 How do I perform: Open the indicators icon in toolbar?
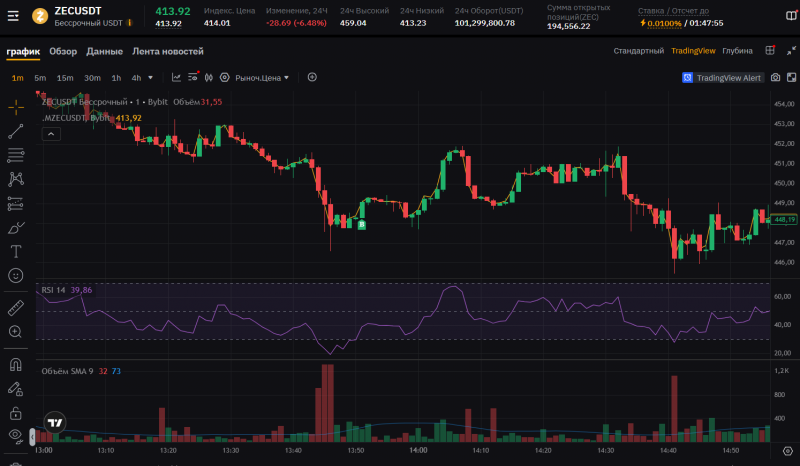tap(193, 77)
